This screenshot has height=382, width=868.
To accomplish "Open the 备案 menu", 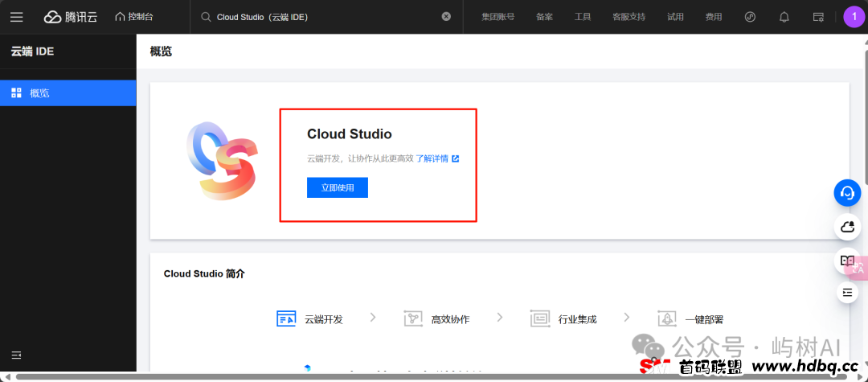I will 544,17.
